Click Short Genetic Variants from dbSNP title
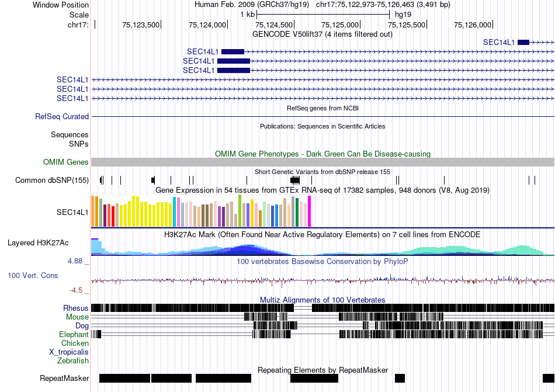 (x=322, y=172)
